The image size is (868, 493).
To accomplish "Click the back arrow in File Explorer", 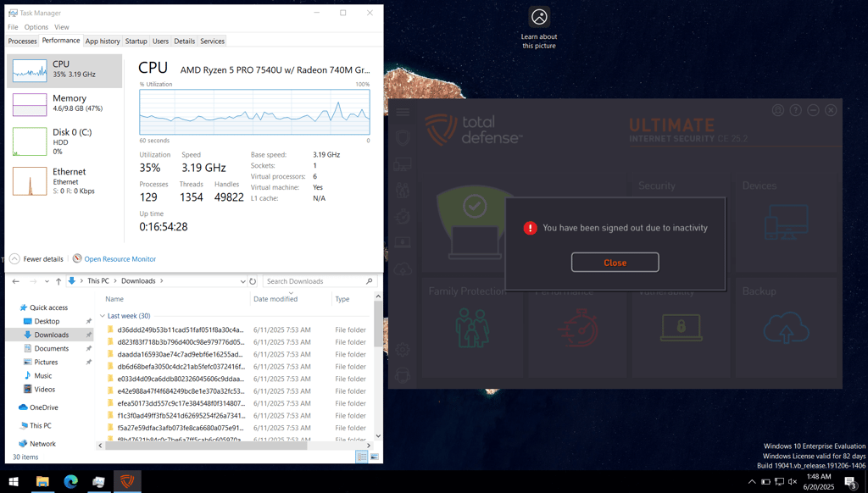I will (x=15, y=281).
